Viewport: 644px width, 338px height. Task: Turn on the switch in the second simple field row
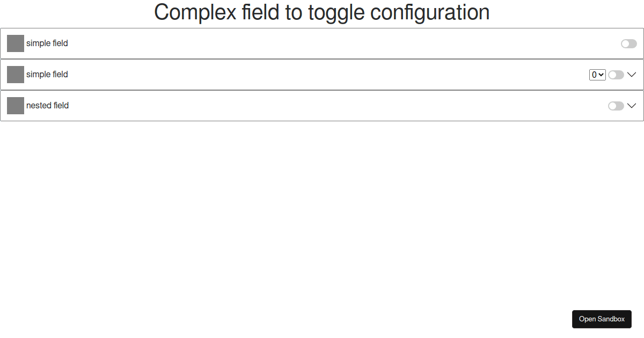tap(616, 75)
